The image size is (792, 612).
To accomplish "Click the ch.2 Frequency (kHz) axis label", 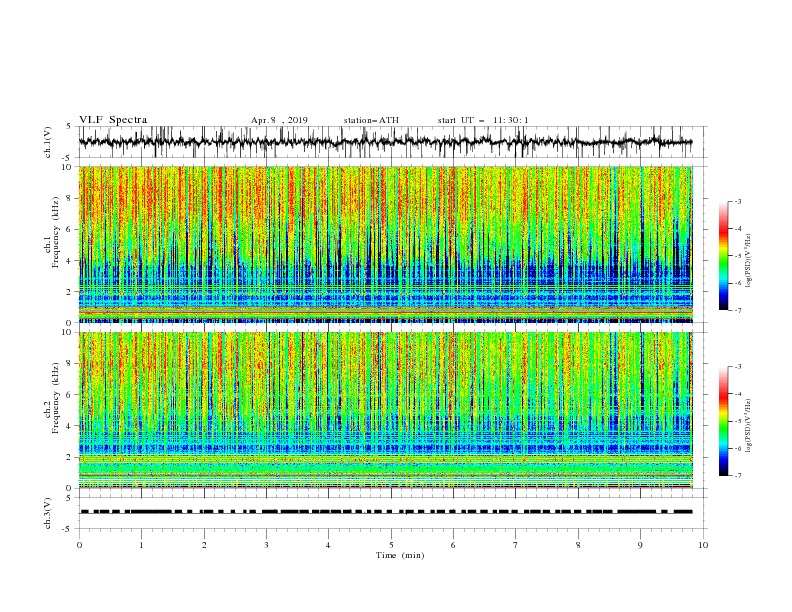I will (52, 398).
